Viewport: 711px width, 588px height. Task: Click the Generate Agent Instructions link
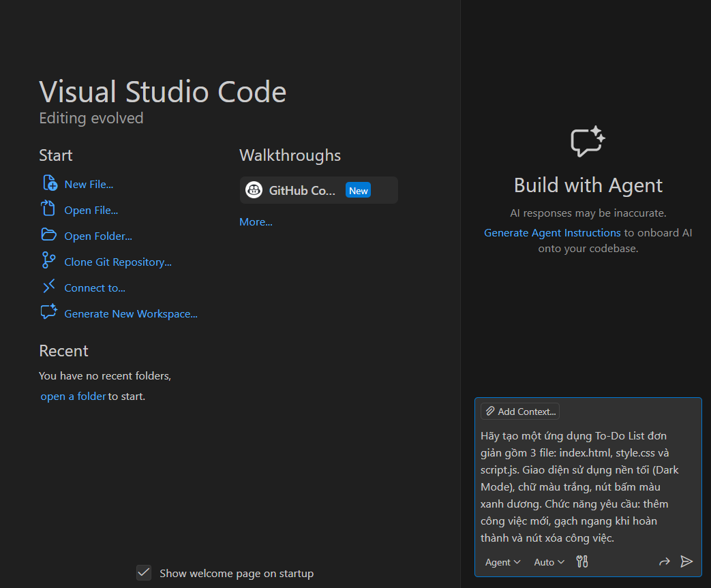[x=552, y=232]
